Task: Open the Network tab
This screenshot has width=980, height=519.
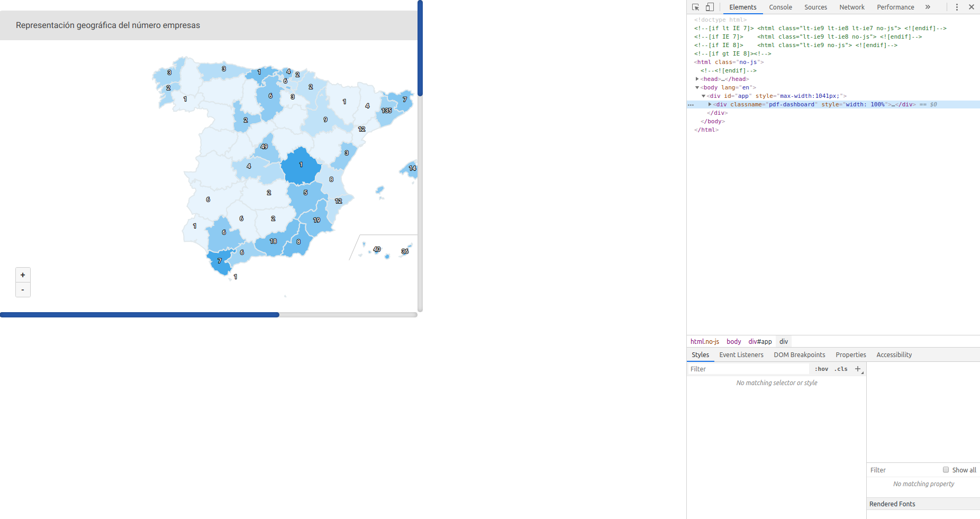Action: 852,7
